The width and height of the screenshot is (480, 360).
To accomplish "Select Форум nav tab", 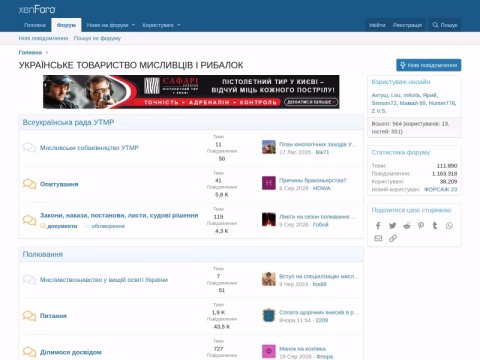I will (66, 25).
